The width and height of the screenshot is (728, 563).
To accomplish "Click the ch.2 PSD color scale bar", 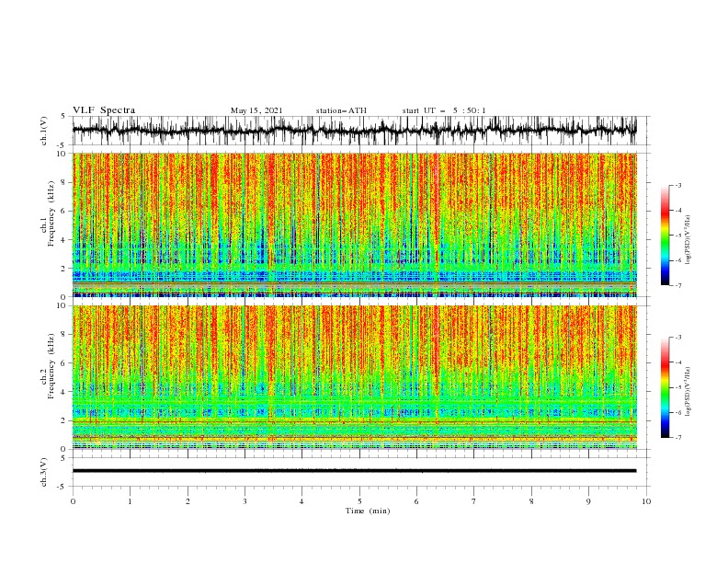I will [665, 387].
